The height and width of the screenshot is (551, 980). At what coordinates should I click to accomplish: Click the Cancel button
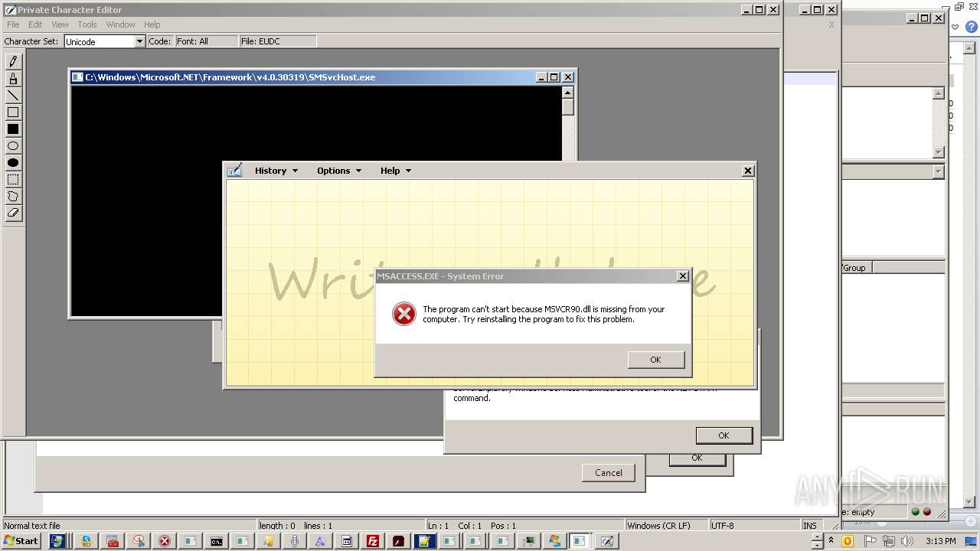pos(609,472)
